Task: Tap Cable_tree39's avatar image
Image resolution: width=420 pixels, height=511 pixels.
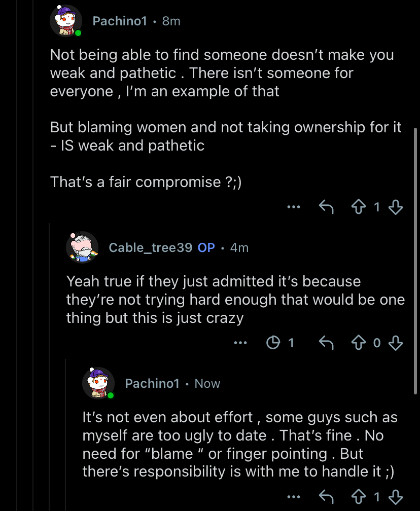Action: [82, 247]
